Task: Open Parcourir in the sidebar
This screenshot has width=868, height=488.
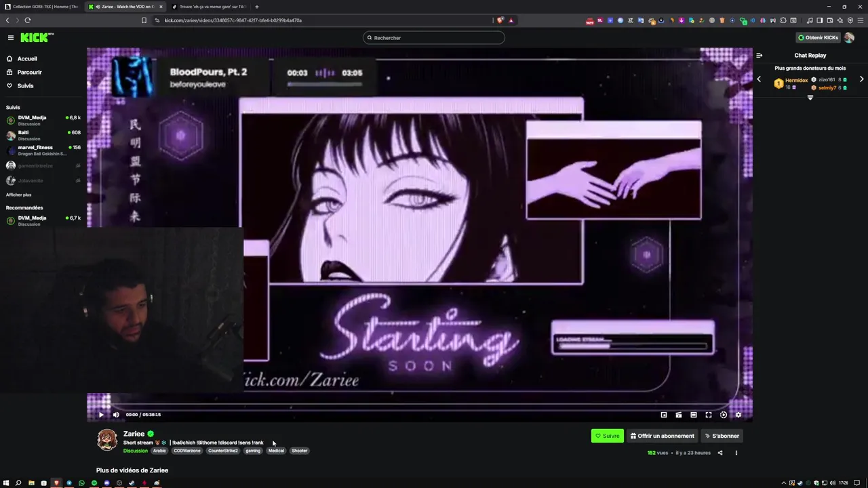Action: [24, 73]
